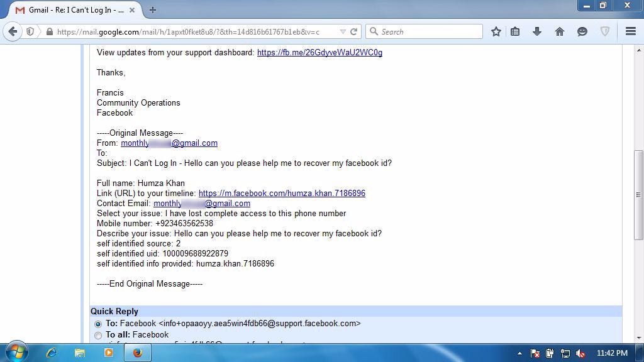
Task: Click the Firefox taskbar button
Action: [138, 353]
